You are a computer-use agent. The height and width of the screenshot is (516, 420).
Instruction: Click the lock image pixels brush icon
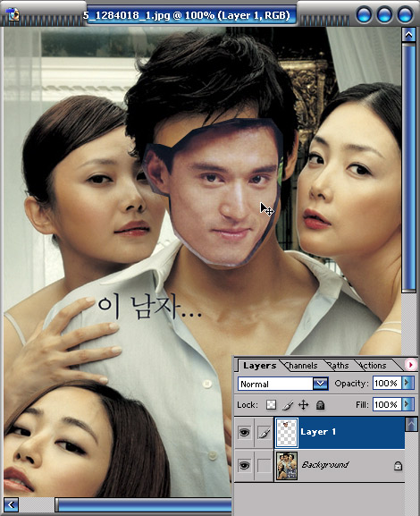288,405
